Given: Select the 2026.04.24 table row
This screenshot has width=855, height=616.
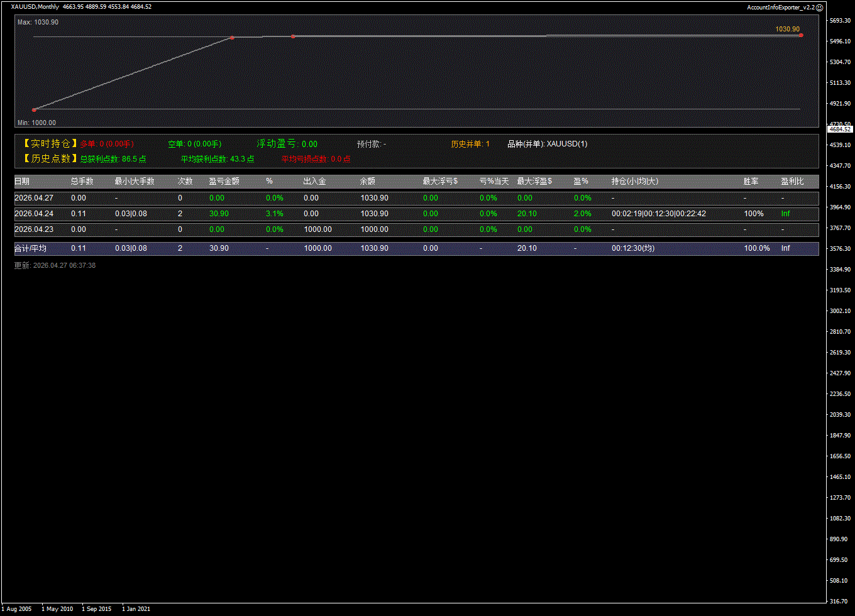Looking at the screenshot, I should click(x=416, y=214).
